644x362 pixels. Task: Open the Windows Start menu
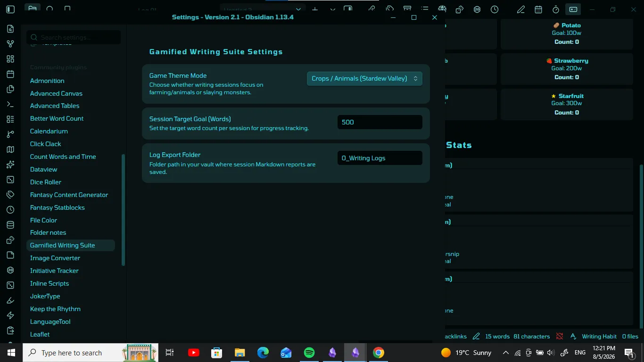point(11,353)
